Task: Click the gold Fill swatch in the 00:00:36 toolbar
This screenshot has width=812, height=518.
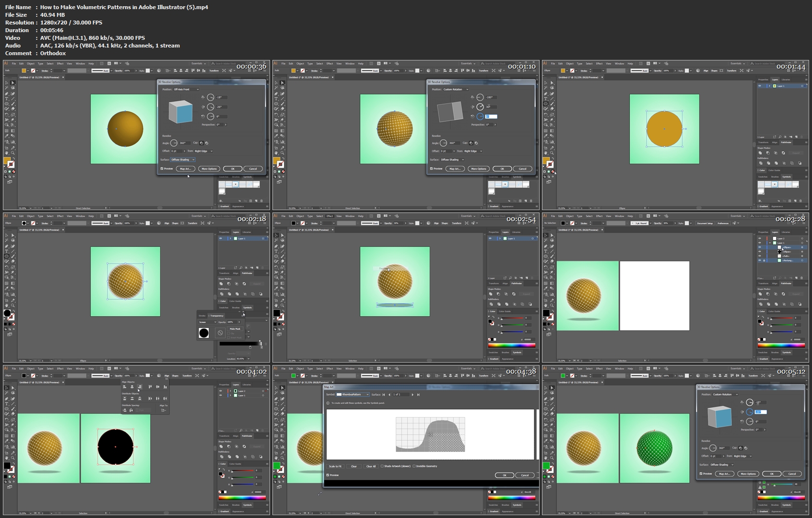Action: coord(7,160)
